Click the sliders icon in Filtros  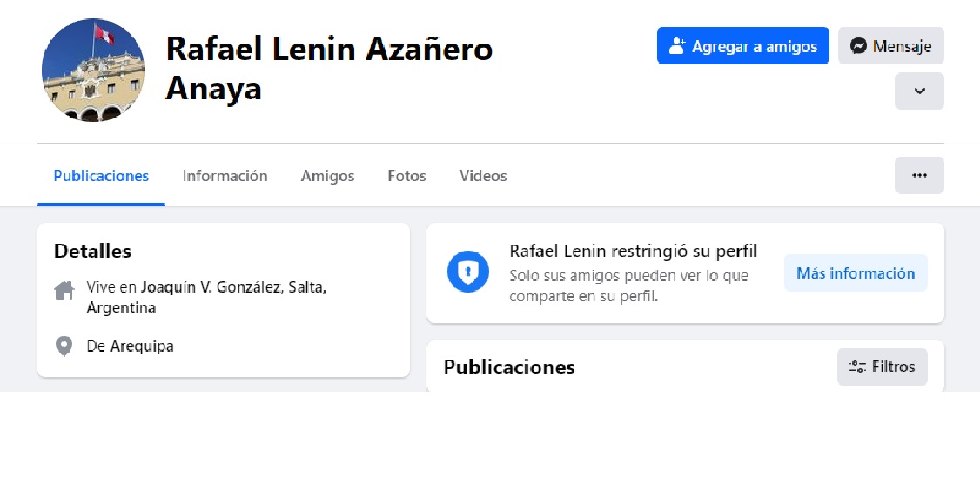(857, 367)
